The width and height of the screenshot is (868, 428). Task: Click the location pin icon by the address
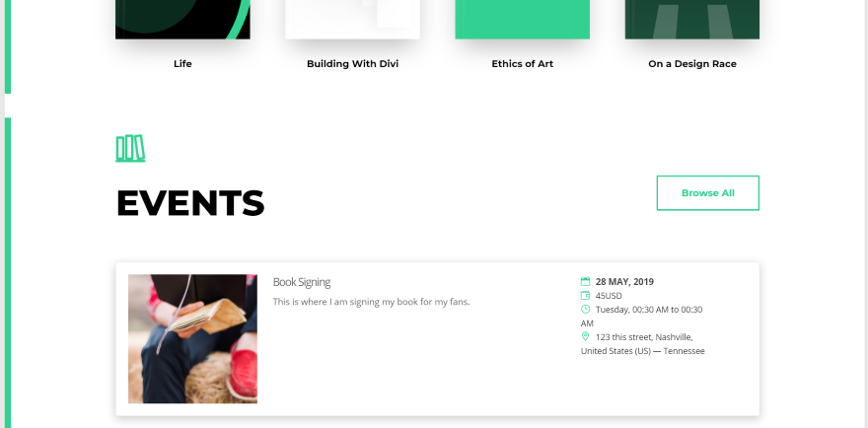tap(586, 337)
